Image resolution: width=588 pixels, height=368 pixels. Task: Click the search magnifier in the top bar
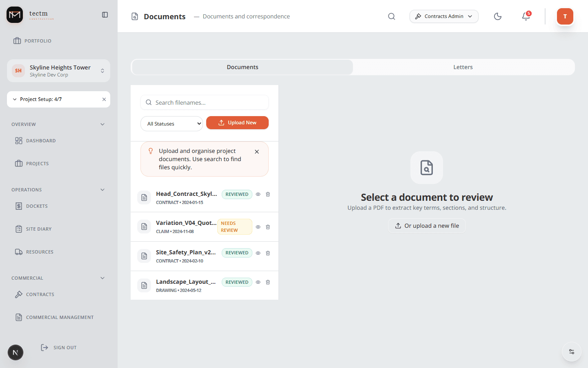392,16
